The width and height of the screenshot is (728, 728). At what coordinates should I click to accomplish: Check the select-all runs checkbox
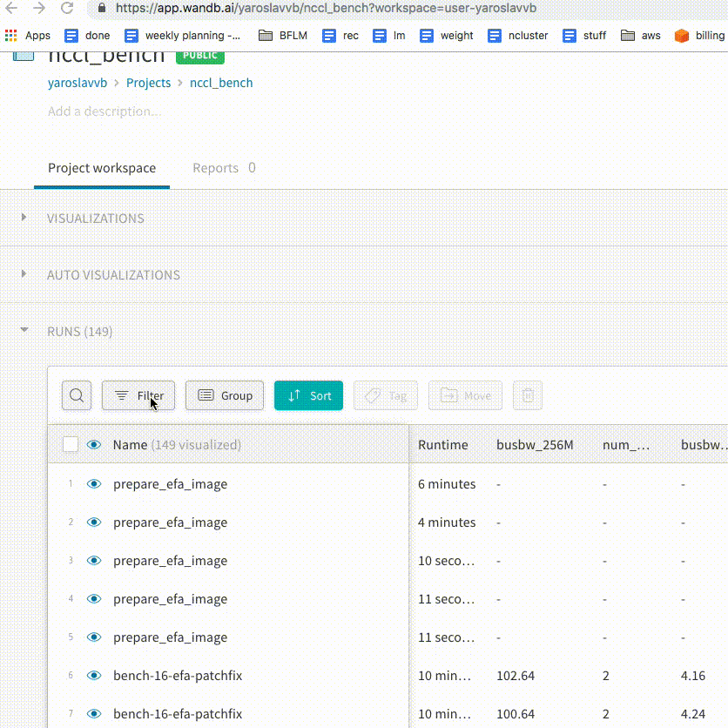coord(71,444)
